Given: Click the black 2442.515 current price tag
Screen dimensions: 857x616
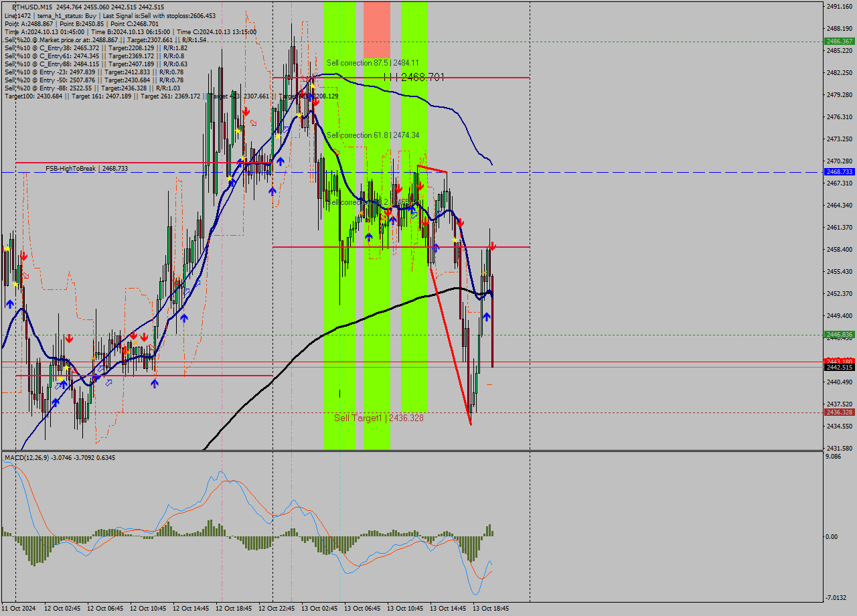Looking at the screenshot, I should coord(840,368).
